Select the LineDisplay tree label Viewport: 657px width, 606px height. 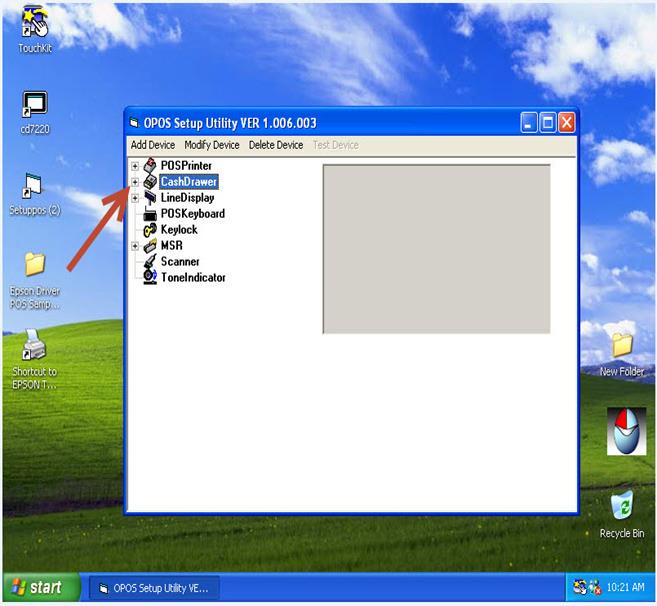pos(187,197)
